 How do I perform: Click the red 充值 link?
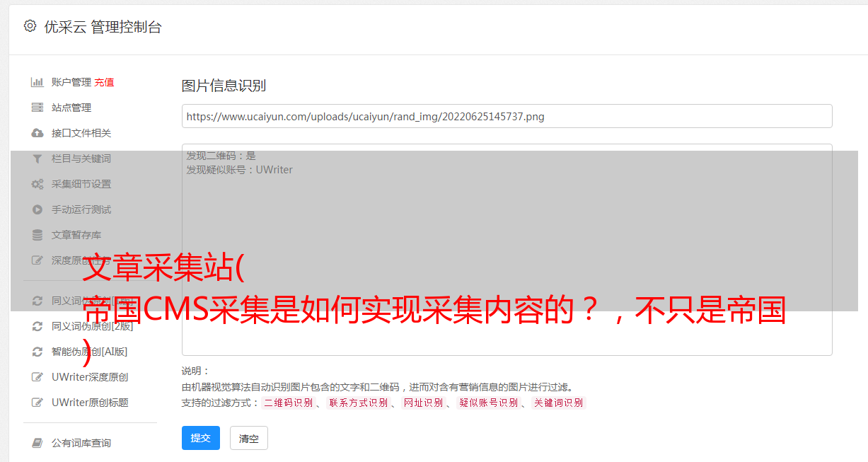(x=104, y=82)
